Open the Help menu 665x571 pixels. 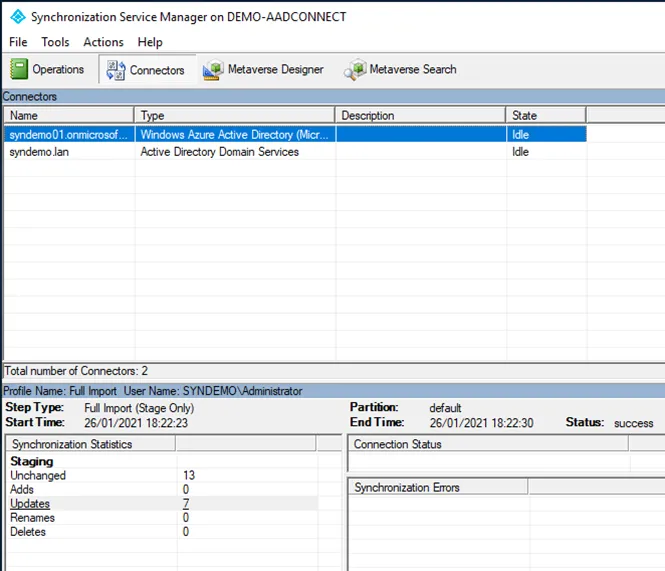click(x=150, y=42)
